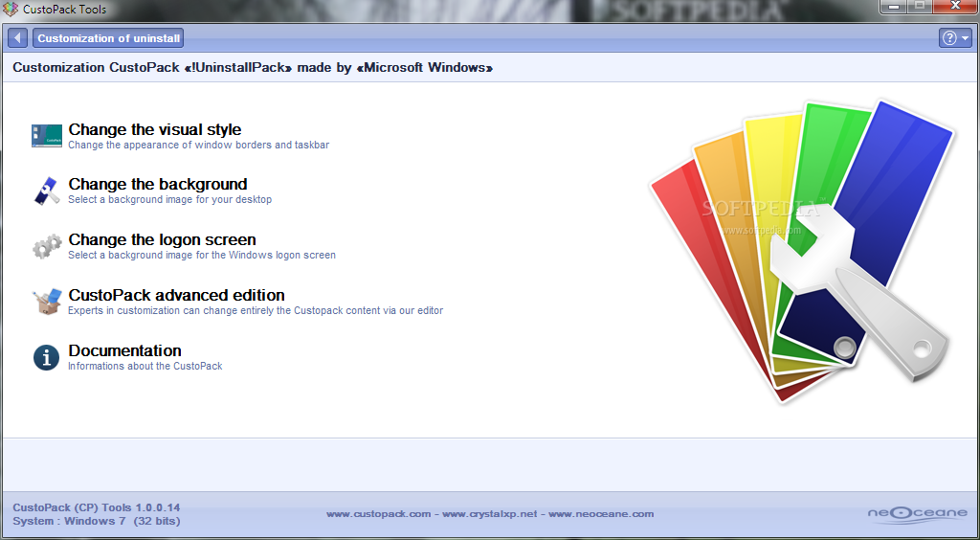The image size is (980, 540).
Task: Click the background paintbrush icon
Action: (47, 191)
